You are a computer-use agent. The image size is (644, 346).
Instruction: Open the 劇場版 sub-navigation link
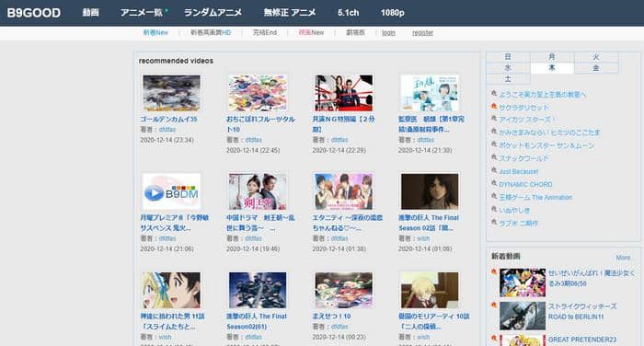pyautogui.click(x=355, y=32)
